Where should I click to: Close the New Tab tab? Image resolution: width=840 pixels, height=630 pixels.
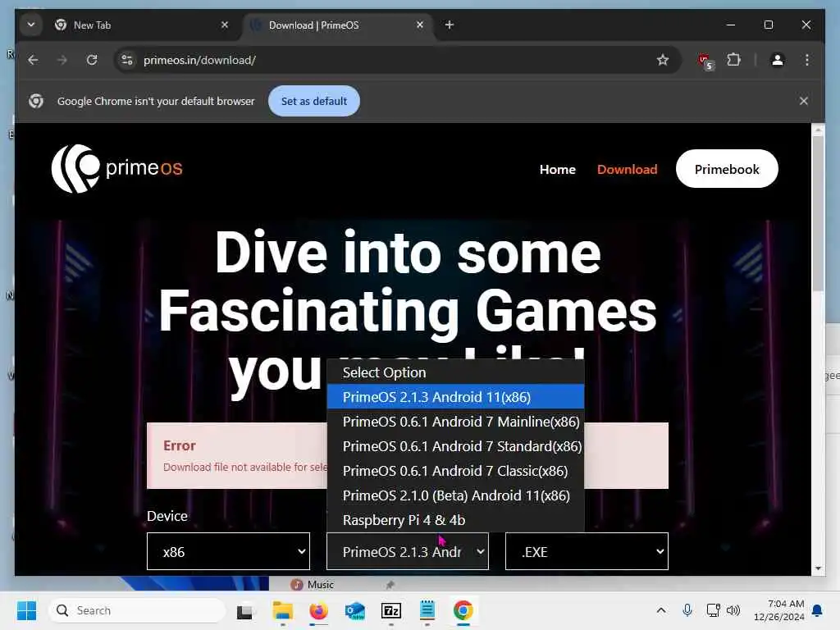coord(225,25)
